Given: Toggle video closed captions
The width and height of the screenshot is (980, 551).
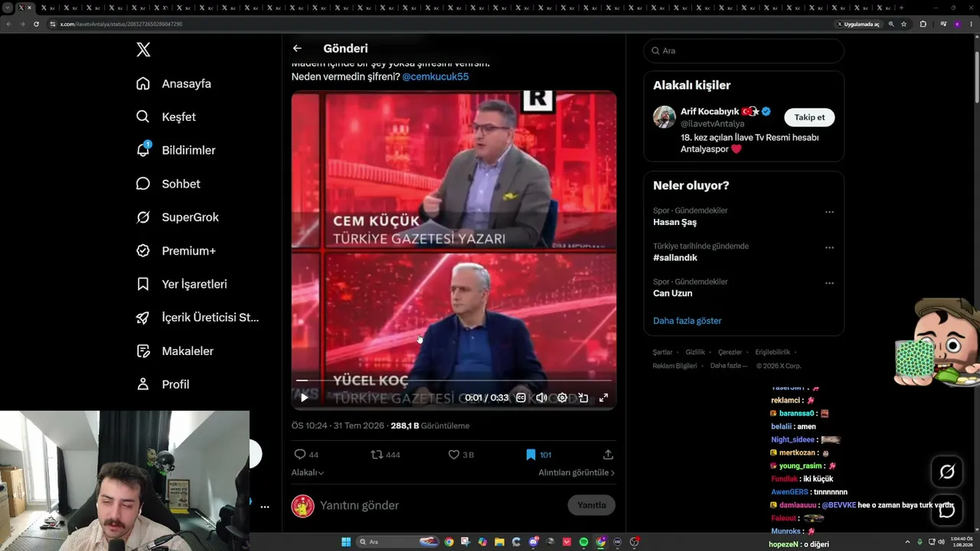Looking at the screenshot, I should click(521, 397).
